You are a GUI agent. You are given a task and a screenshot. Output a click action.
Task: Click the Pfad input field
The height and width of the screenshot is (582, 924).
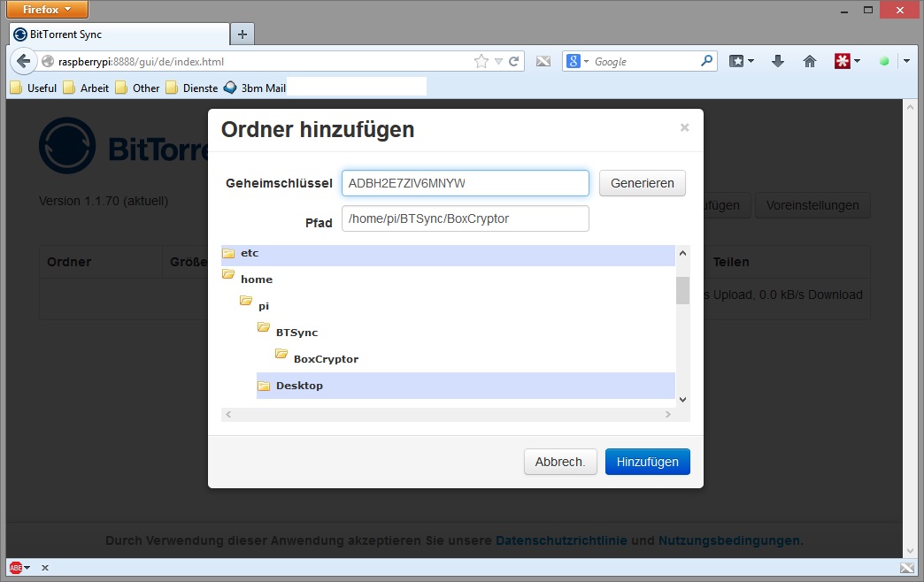tap(465, 218)
